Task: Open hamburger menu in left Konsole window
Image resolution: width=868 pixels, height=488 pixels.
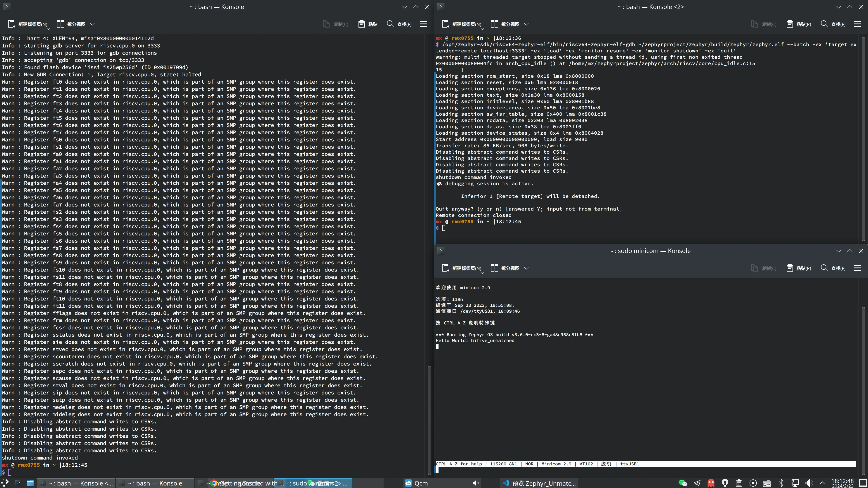Action: pos(424,24)
